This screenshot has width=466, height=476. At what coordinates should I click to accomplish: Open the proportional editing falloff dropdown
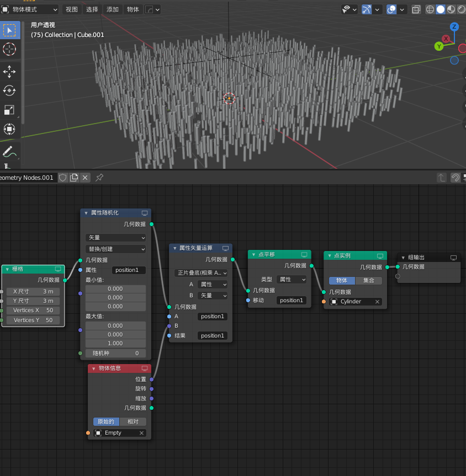point(401,9)
